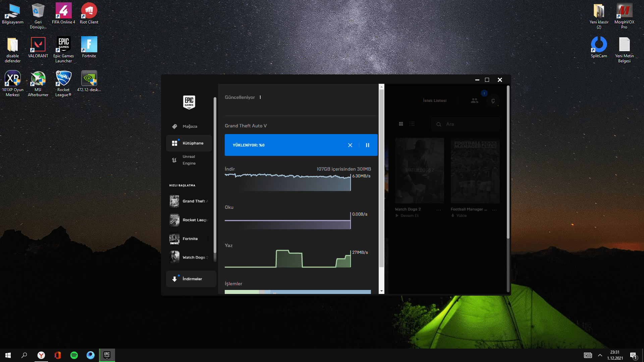Click the Epic Games logo in launcher sidebar

[189, 102]
